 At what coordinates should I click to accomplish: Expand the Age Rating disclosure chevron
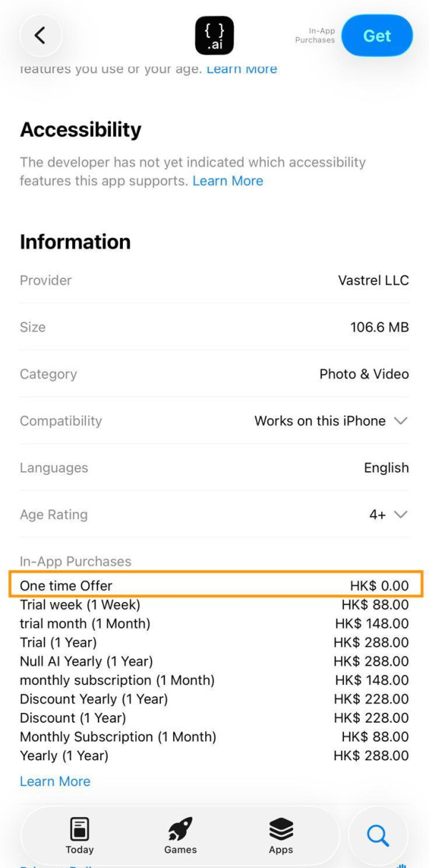click(x=400, y=514)
